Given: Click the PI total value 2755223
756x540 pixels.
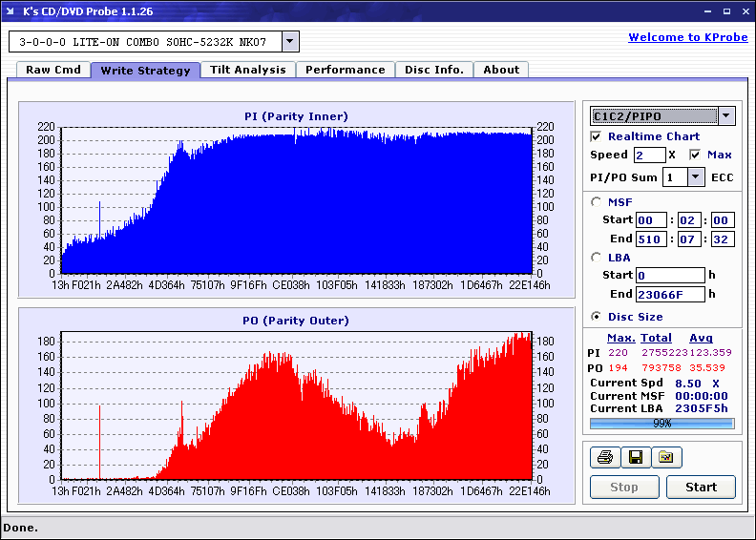Looking at the screenshot, I should click(x=664, y=353).
